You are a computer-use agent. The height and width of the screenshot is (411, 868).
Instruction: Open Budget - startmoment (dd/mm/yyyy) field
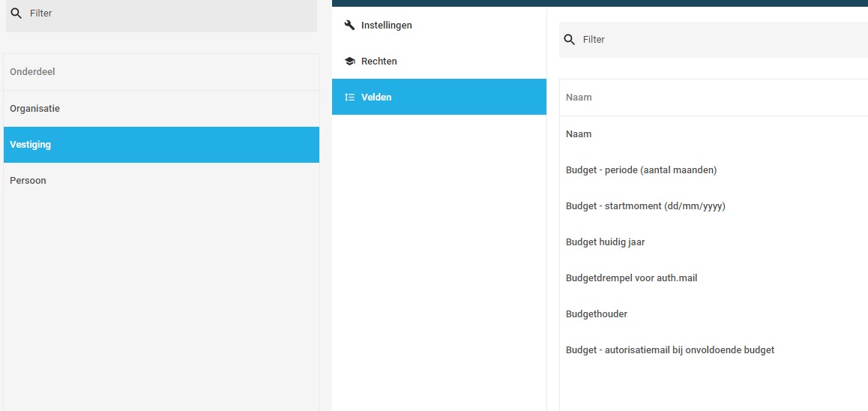click(714, 206)
